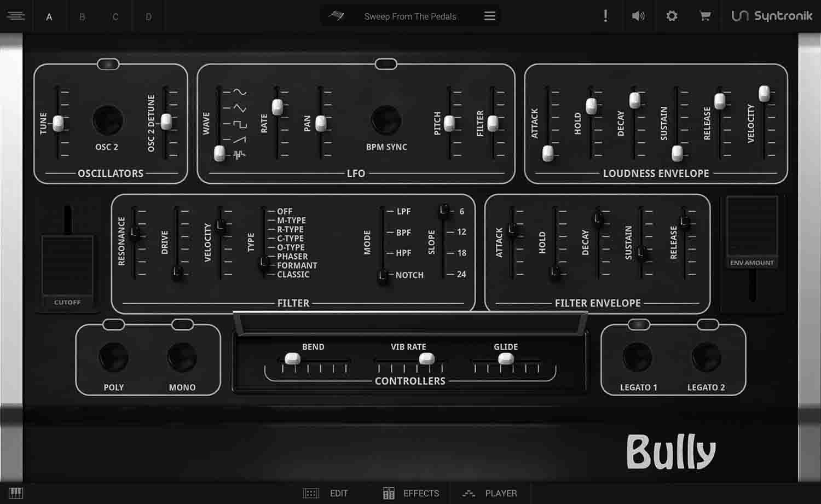Viewport: 821px width, 504px height.
Task: Enable POLY mode button
Action: 113,357
